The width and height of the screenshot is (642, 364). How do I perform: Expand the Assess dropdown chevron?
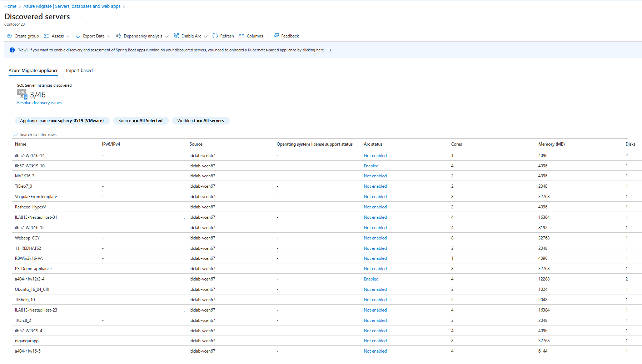[68, 36]
